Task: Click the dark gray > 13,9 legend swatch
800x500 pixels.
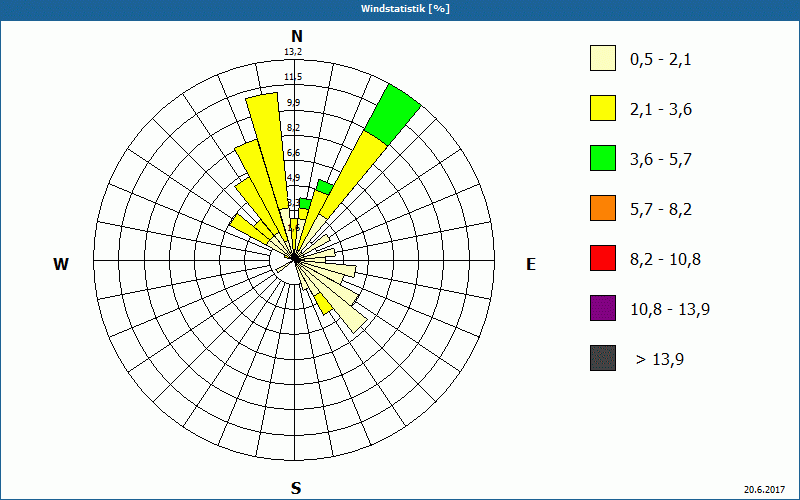Action: tap(603, 358)
